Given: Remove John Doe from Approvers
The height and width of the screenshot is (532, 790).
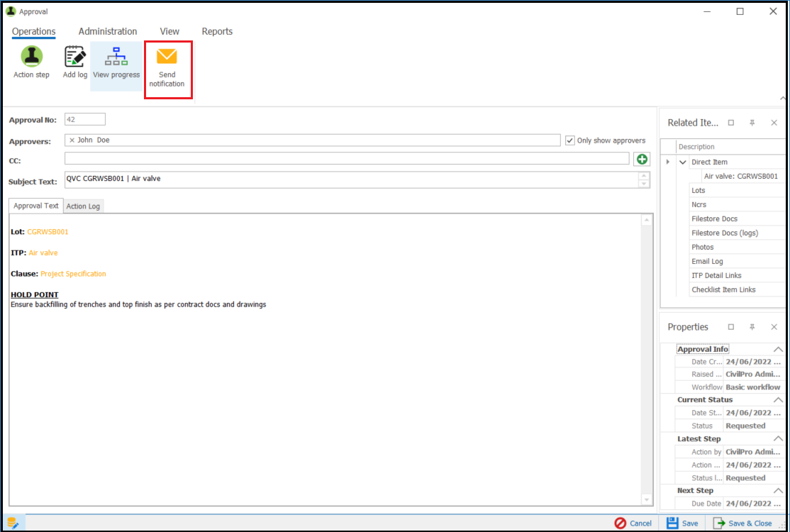Looking at the screenshot, I should point(72,140).
